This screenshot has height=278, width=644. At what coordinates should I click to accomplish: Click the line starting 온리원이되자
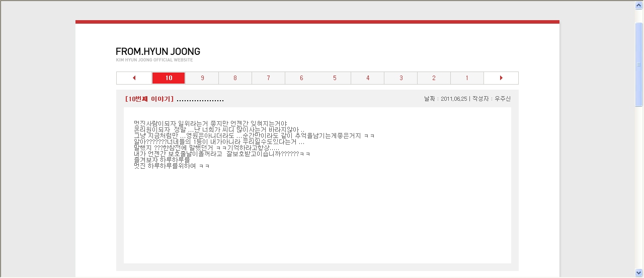point(219,129)
